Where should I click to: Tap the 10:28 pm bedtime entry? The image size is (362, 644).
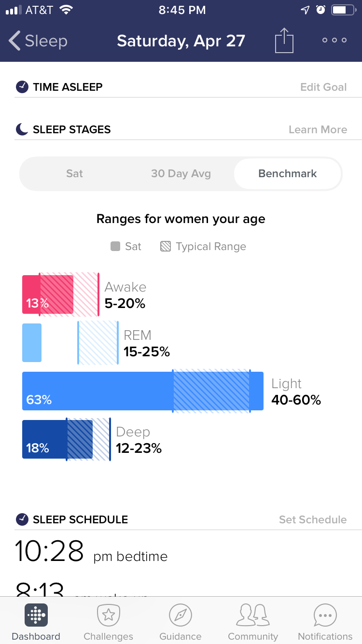coord(92,552)
